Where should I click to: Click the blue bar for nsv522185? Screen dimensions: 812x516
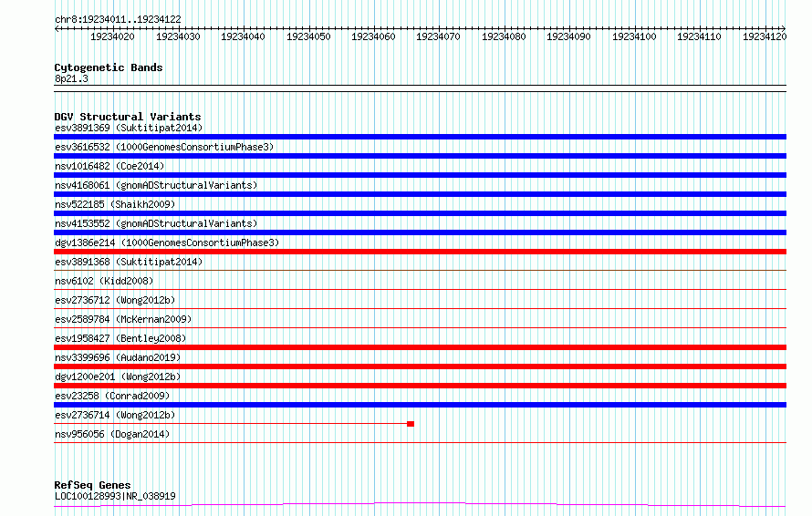tap(420, 213)
